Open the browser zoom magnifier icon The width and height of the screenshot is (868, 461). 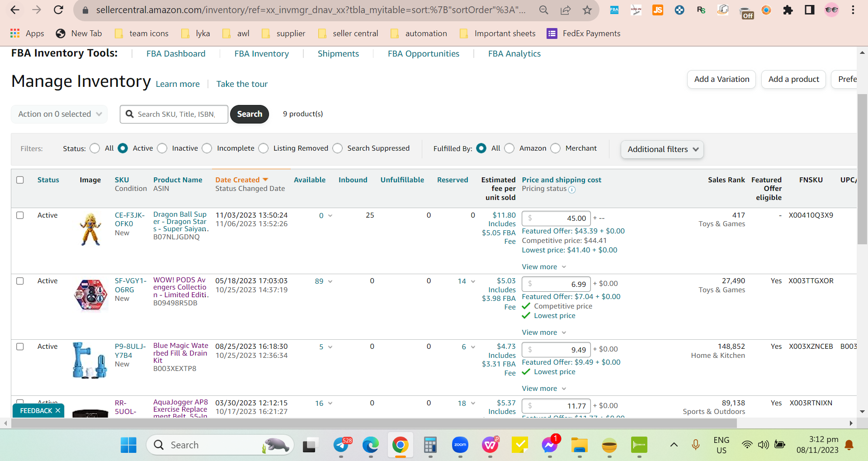544,10
